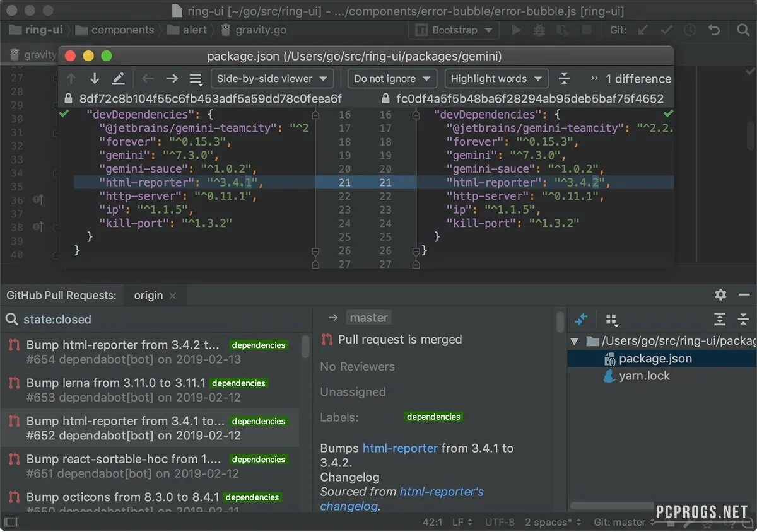Open Git: master branch popup

tap(625, 522)
